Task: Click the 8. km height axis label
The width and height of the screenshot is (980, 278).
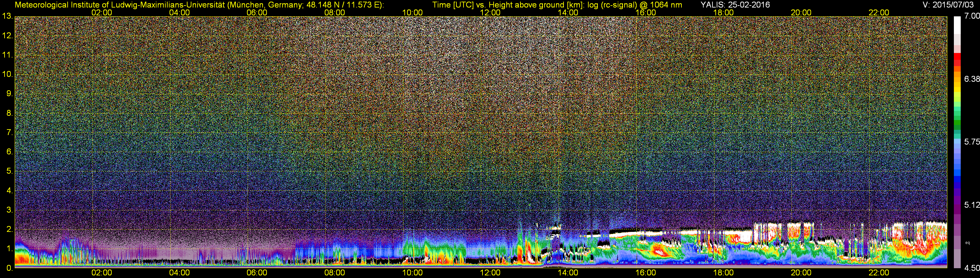Action: pyautogui.click(x=9, y=113)
